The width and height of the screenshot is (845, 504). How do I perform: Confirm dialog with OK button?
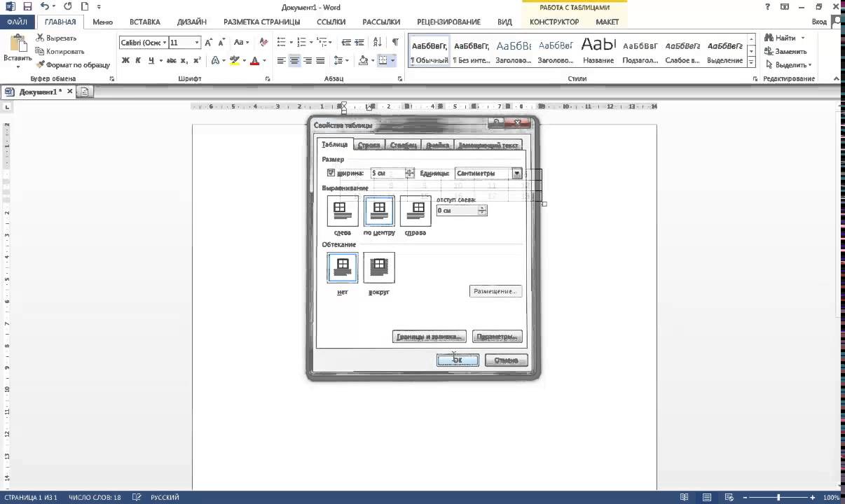tap(458, 360)
